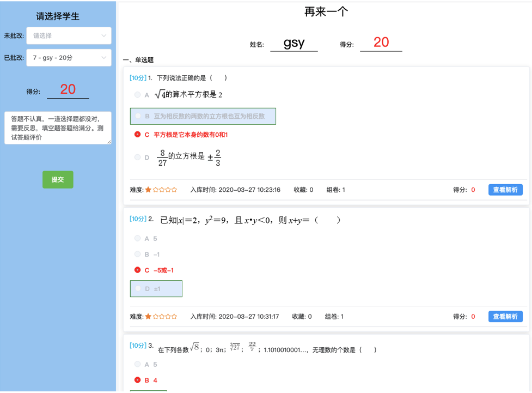Screen dimensions: 532x393
Task: Click the last difficulty star of question 2
Action: click(174, 317)
